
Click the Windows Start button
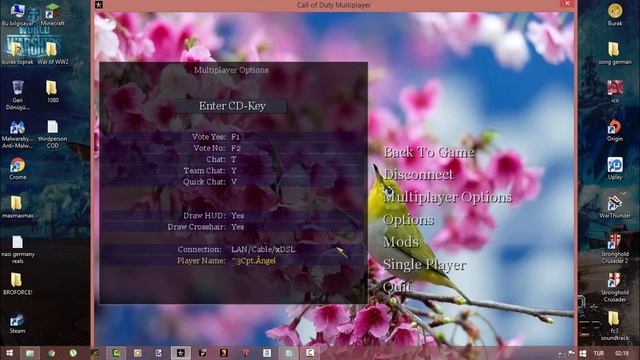point(9,353)
